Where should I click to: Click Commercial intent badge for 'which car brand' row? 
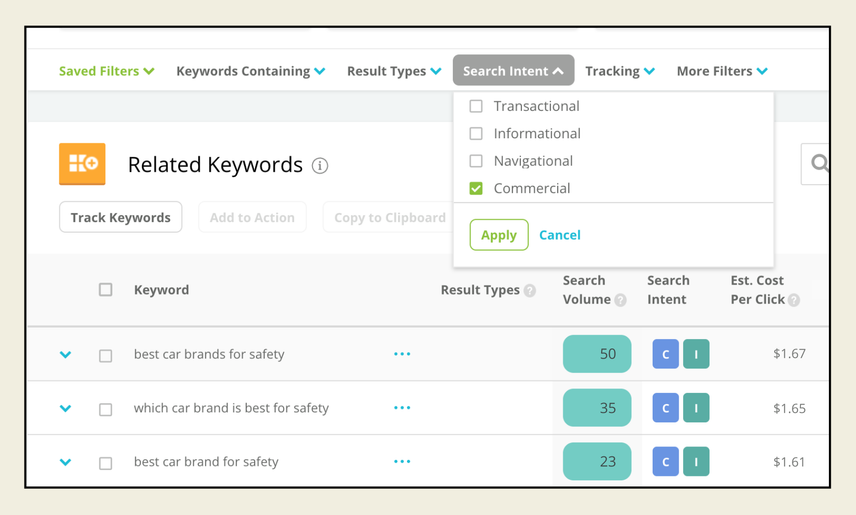(x=665, y=408)
